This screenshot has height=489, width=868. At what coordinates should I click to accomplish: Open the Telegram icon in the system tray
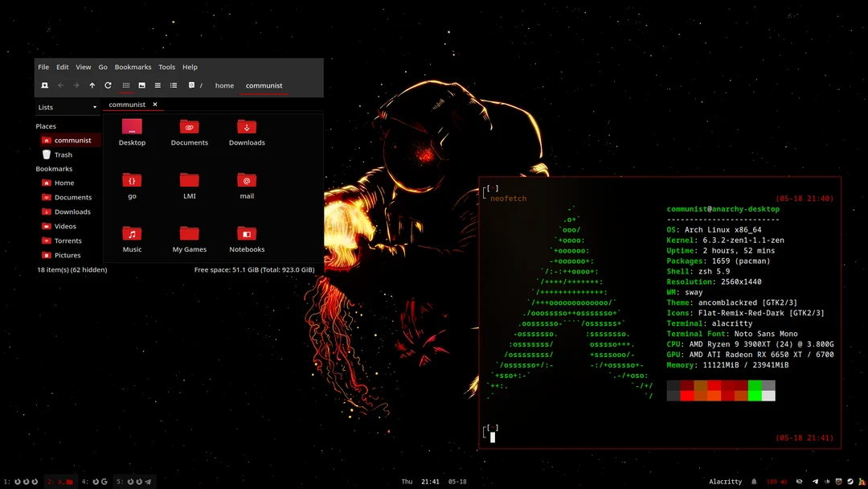point(815,482)
